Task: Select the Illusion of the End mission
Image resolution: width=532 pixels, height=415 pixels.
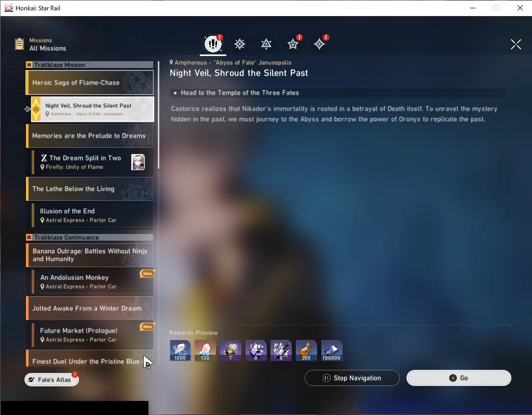Action: pyautogui.click(x=92, y=215)
